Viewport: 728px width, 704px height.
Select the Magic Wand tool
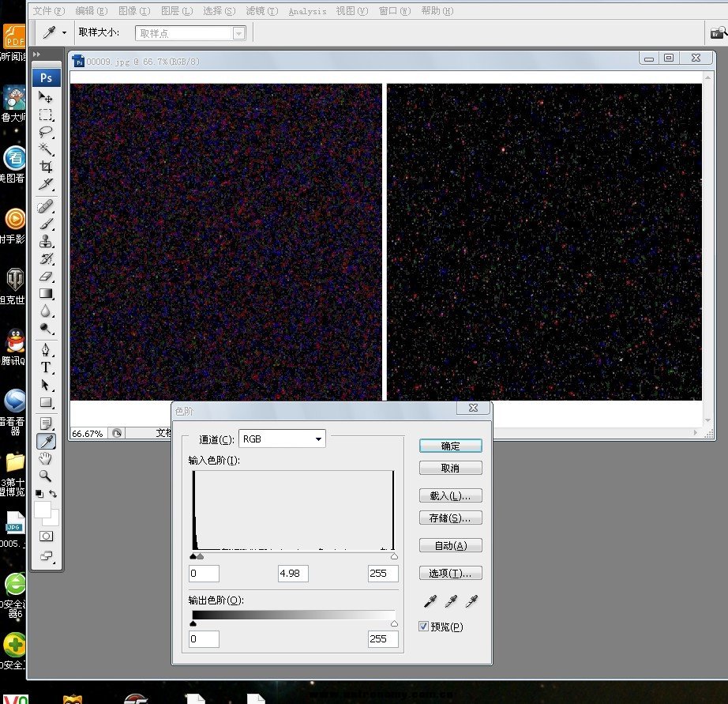click(46, 149)
